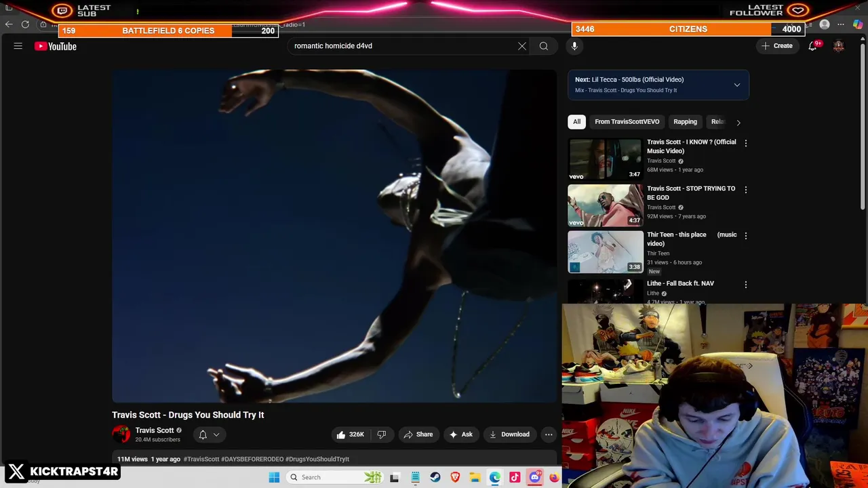Launch Firefox from the taskbar
The height and width of the screenshot is (488, 868).
point(554,477)
